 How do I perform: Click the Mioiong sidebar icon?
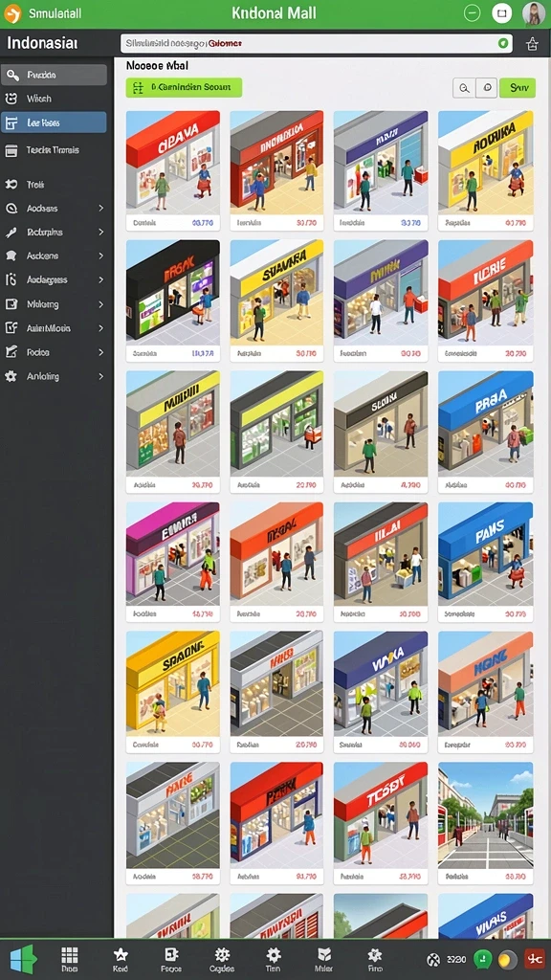tap(11, 304)
